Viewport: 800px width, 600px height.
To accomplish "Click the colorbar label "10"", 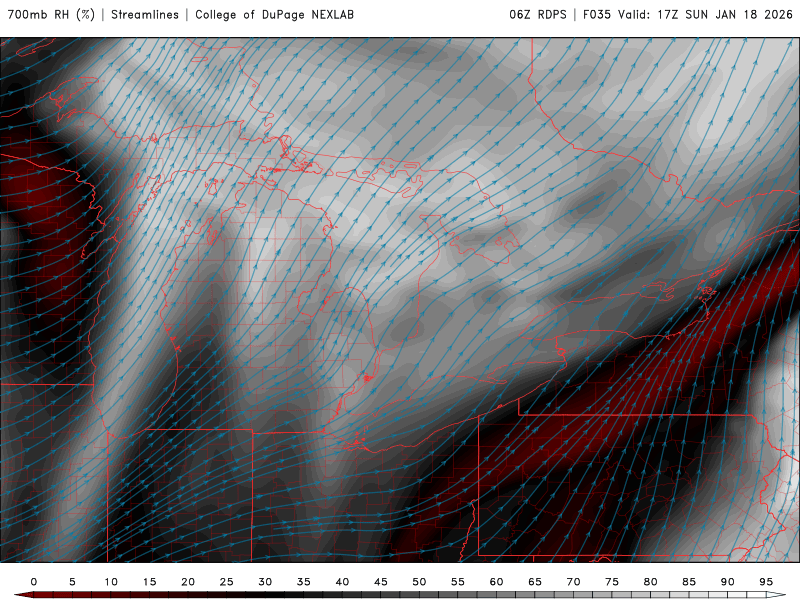I will [111, 582].
